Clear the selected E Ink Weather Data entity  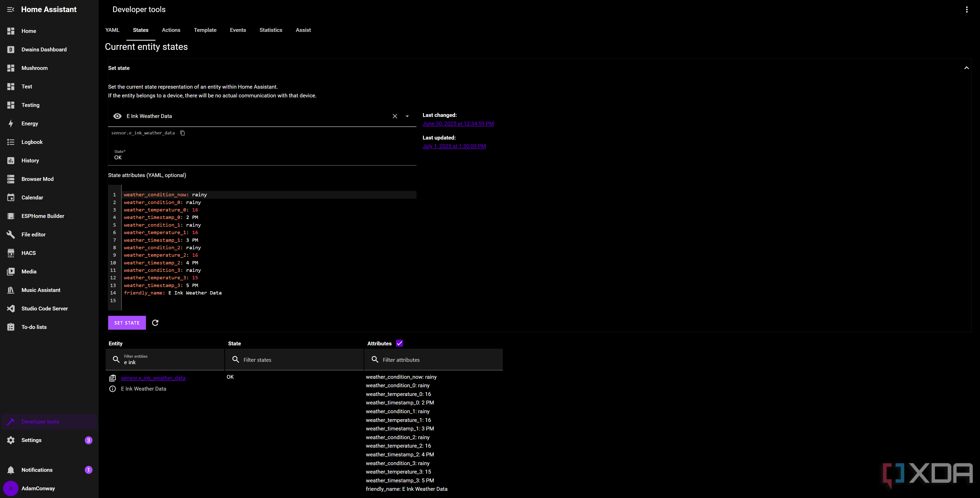coord(395,116)
